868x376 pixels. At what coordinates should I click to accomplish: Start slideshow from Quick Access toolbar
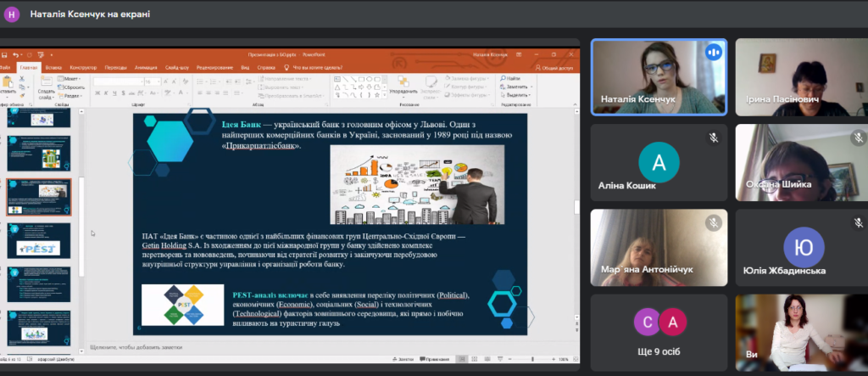click(x=40, y=55)
